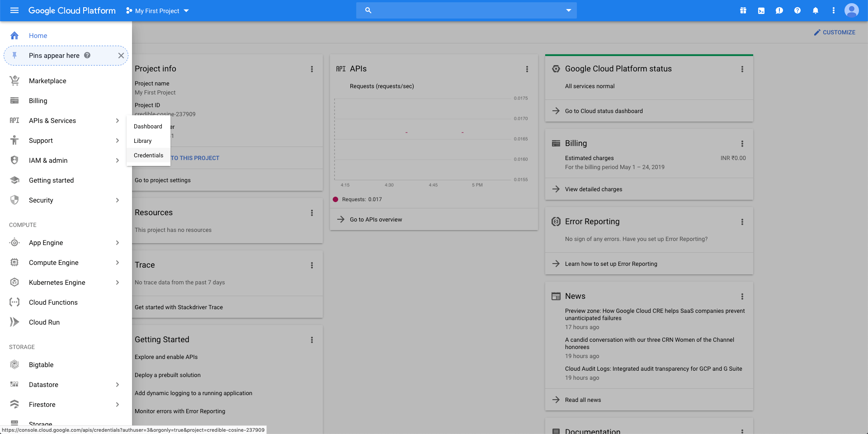Viewport: 868px width, 434px height.
Task: Open Billing card three-dot menu
Action: coord(742,144)
